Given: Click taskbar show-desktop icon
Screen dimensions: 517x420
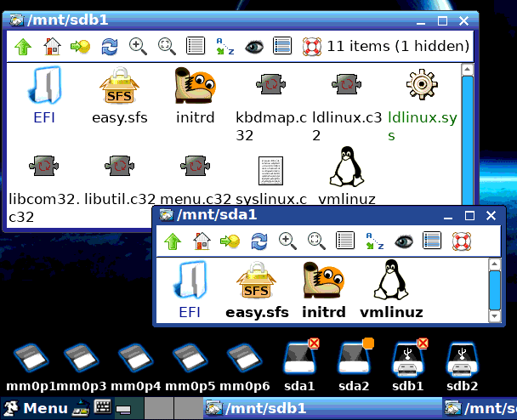Looking at the screenshot, I should coord(123,410).
